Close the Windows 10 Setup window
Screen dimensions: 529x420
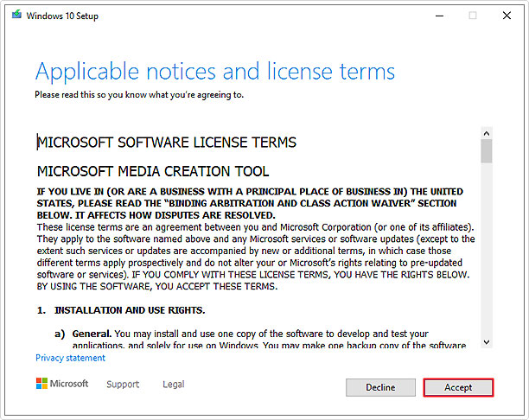click(507, 16)
